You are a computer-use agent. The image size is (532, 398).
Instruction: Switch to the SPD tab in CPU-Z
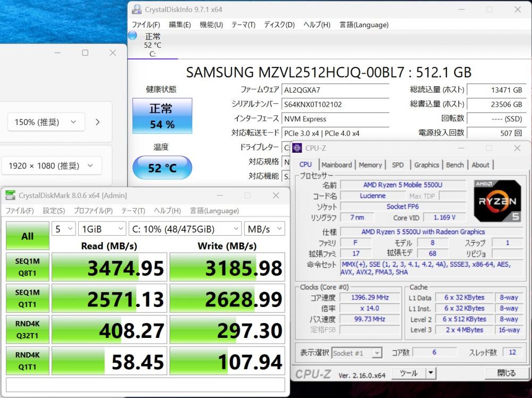click(x=397, y=165)
